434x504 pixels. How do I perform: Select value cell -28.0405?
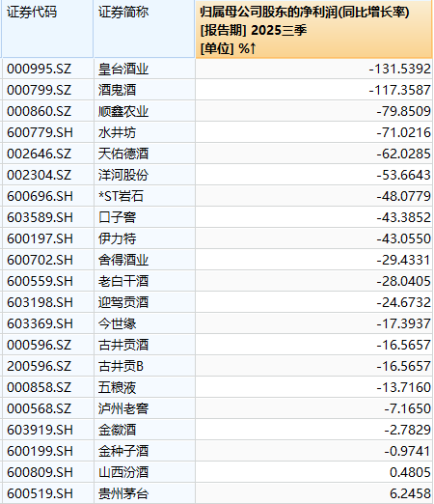[313, 281]
